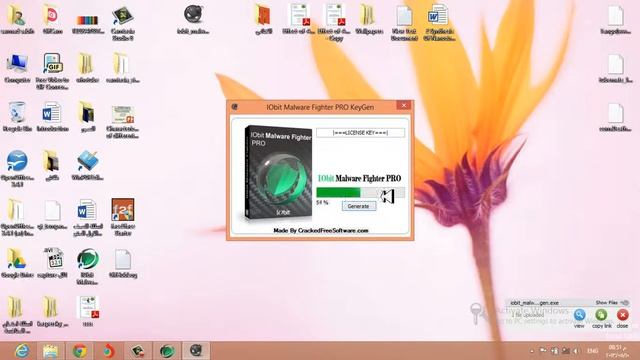This screenshot has height=360, width=640.
Task: Click the "54 %" progress percentage label
Action: tap(322, 202)
